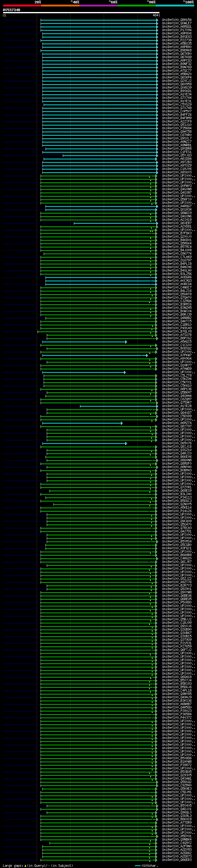Select the UniRef100_Q0PWV3 label

point(176,186)
